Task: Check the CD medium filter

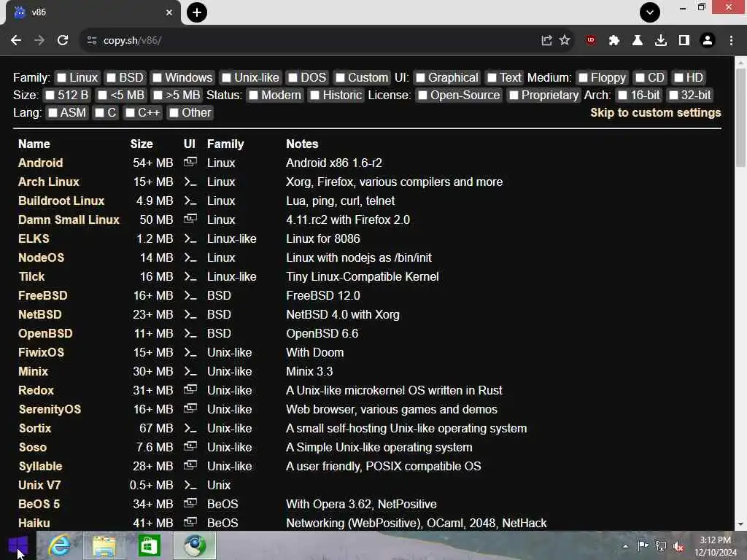Action: (x=640, y=77)
